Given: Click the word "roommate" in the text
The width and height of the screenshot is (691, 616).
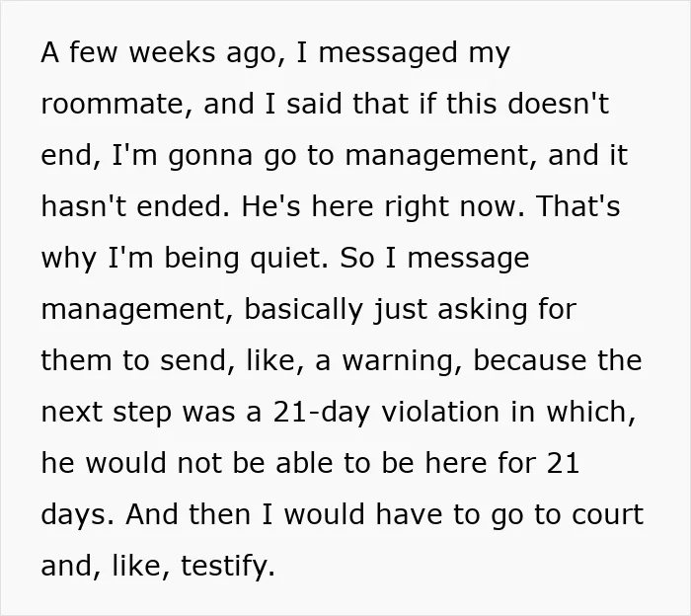Looking at the screenshot, I should click(112, 104).
